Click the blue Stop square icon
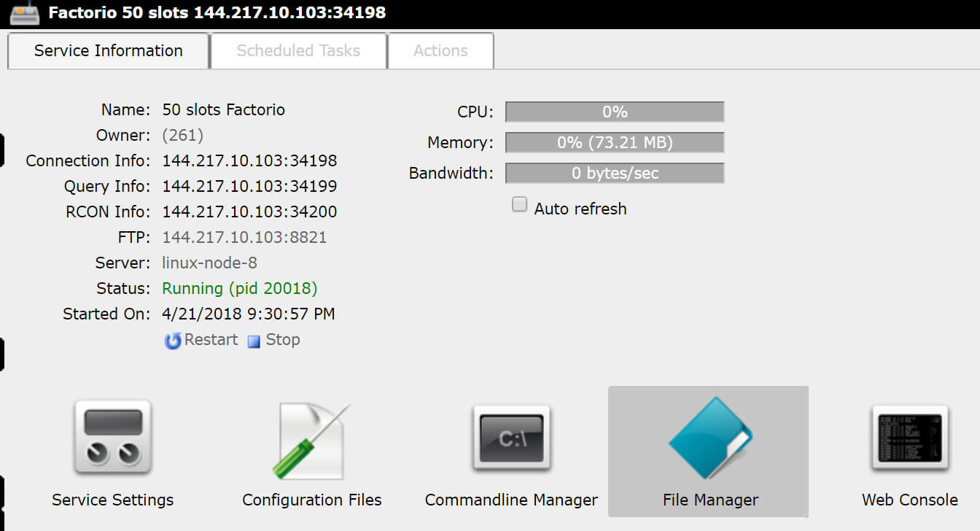 (x=254, y=341)
